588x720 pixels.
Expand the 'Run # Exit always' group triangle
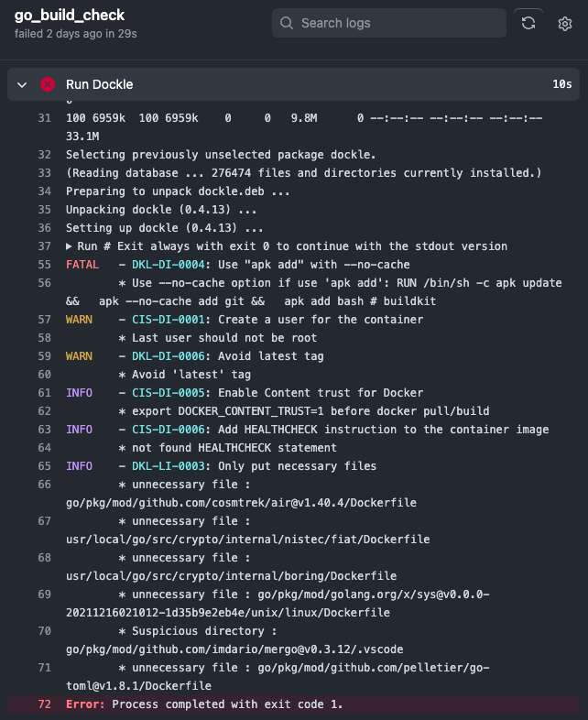pos(69,246)
